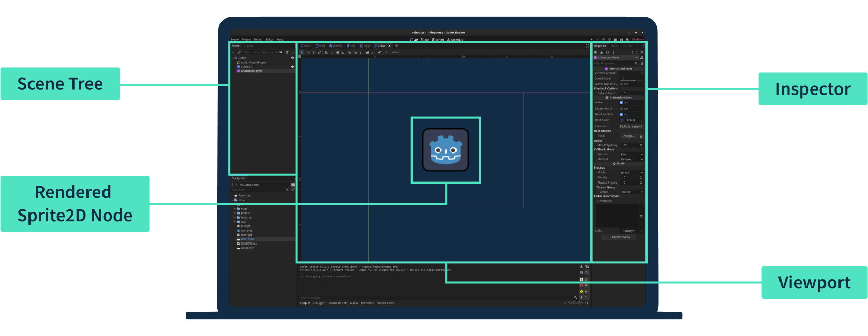Open the viewport View menu button
The image size is (868, 336).
coord(394,52)
